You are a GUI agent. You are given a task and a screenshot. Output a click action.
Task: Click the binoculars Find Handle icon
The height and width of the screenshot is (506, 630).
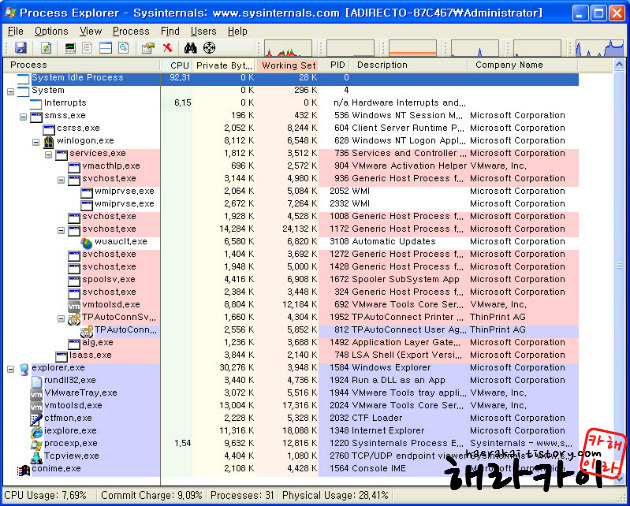(190, 48)
